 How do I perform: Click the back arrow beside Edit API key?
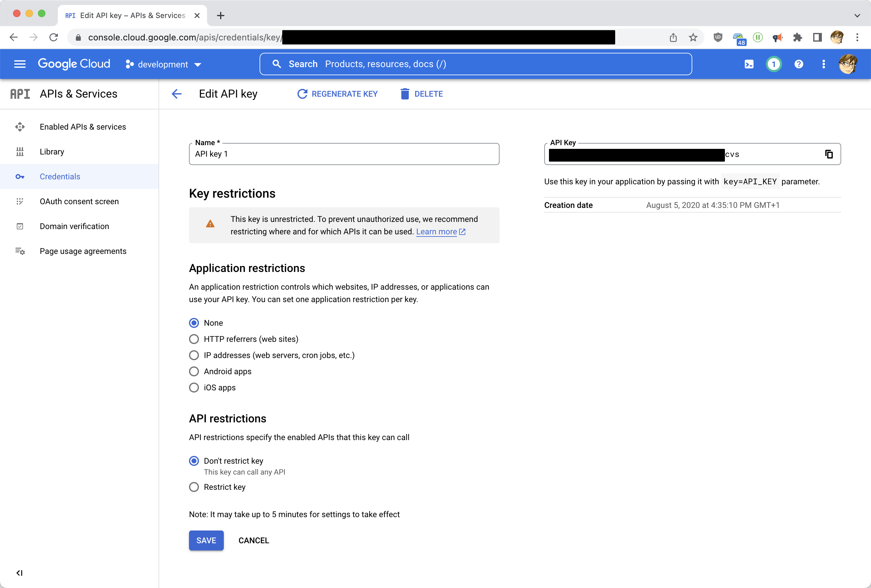[176, 94]
